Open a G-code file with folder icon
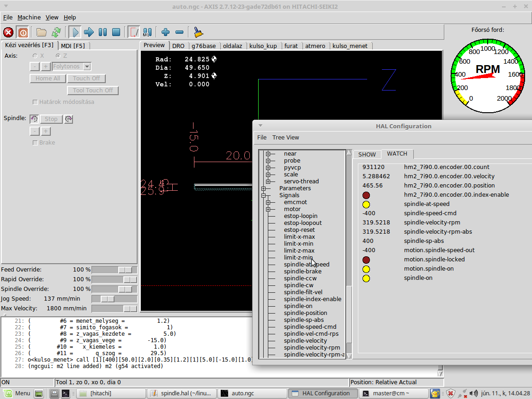532x399 pixels. (x=42, y=32)
